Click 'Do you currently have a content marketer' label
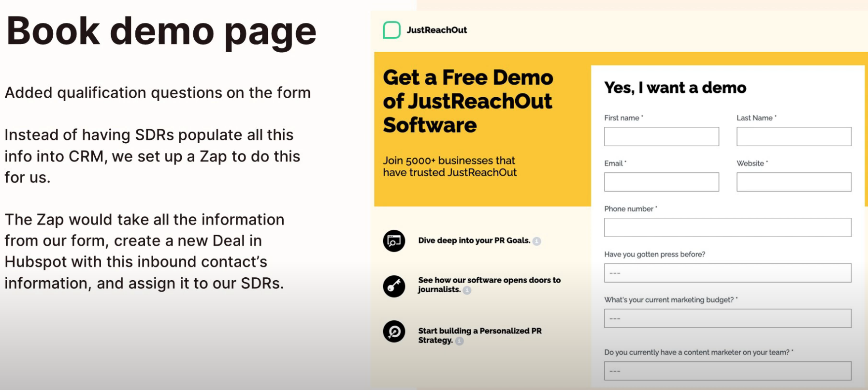The width and height of the screenshot is (868, 390). tap(699, 352)
